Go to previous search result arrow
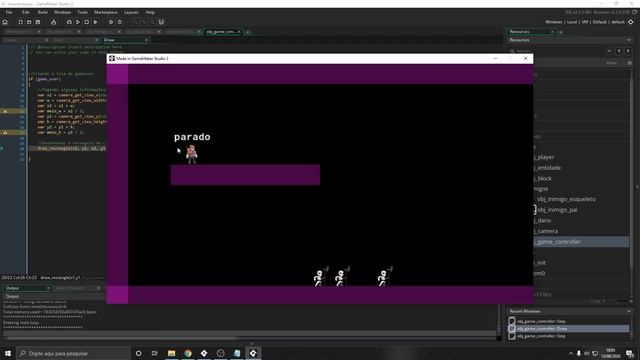The height and width of the screenshot is (360, 640). [619, 51]
